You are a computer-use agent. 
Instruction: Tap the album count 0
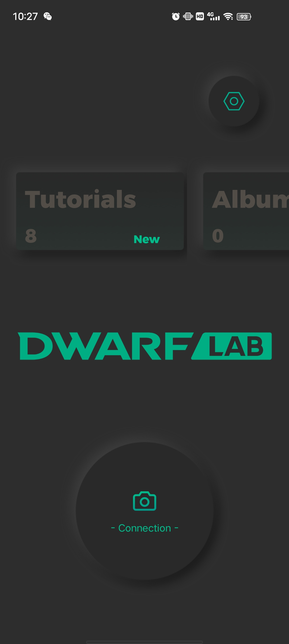coord(218,236)
